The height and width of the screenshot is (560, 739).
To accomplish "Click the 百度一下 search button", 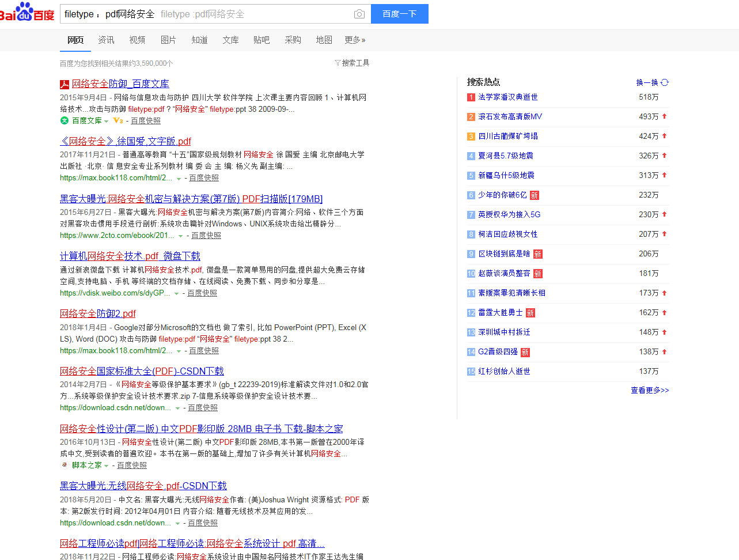I will point(400,14).
